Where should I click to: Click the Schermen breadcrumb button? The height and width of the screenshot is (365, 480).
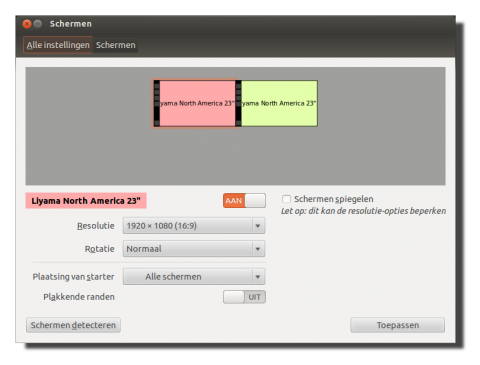coord(115,45)
